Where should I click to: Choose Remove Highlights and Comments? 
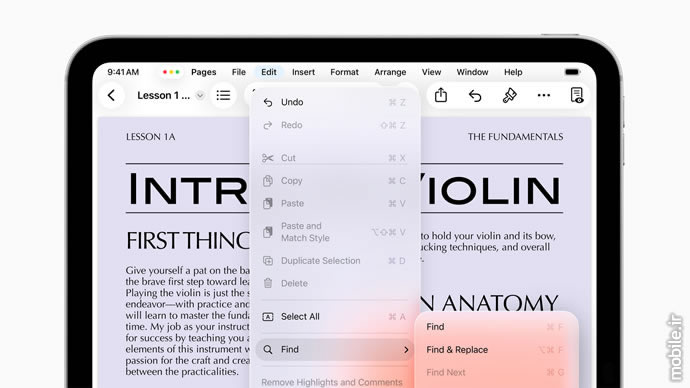click(x=332, y=382)
